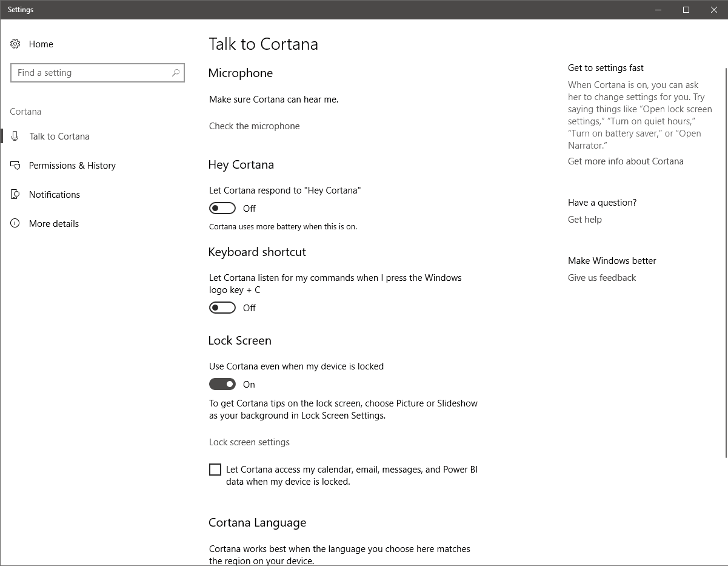Click the Talk to Cortana page title
Viewport: 728px width, 566px height.
coord(264,44)
